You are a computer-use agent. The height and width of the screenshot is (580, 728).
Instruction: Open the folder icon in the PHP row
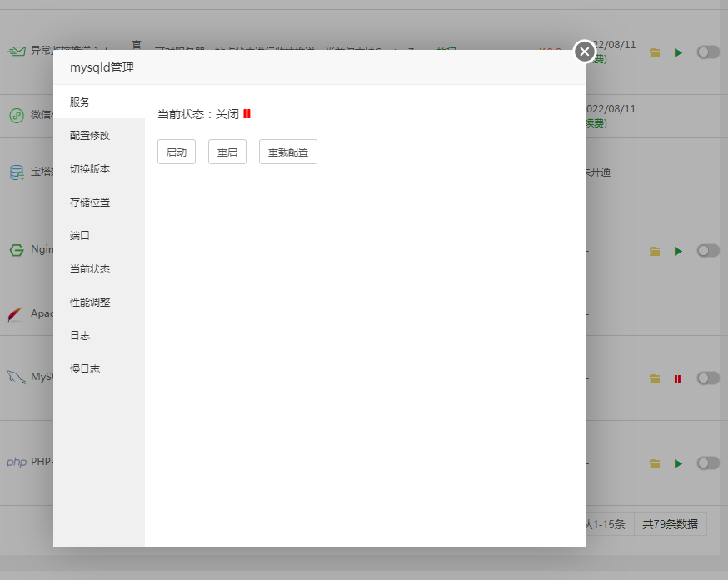[x=655, y=463]
